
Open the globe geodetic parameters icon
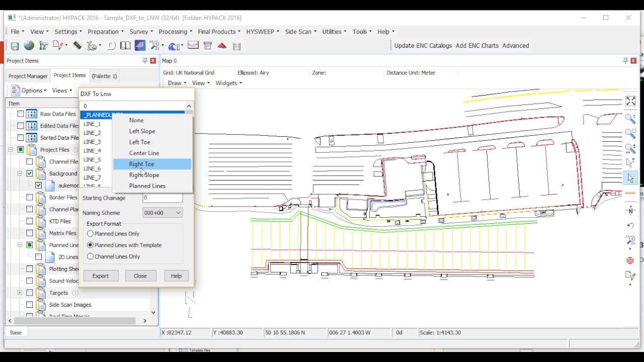point(29,46)
